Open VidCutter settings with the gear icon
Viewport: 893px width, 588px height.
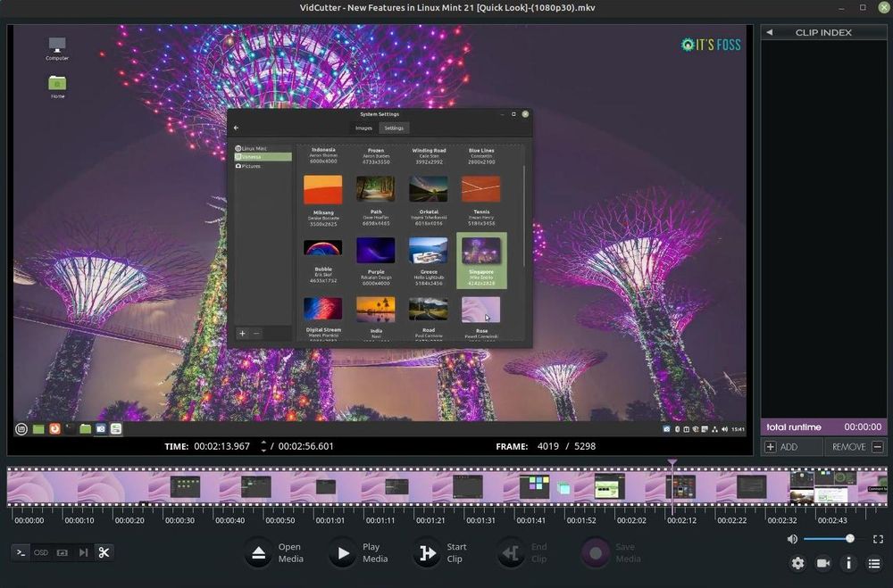(797, 563)
